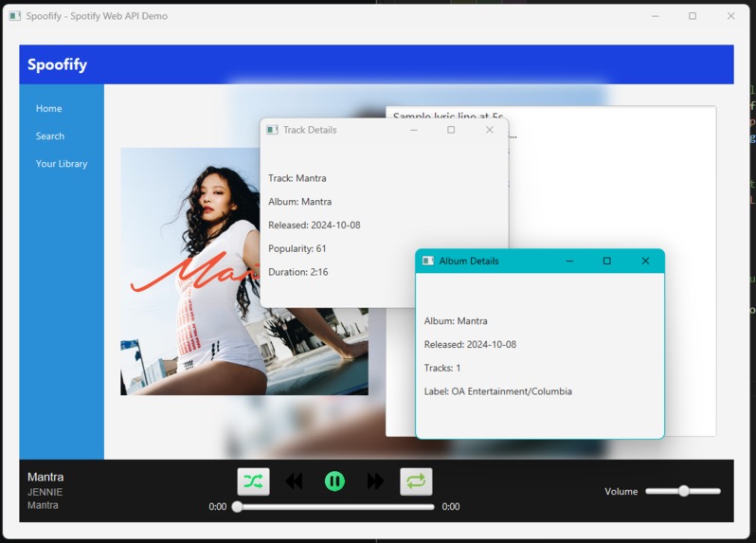Click 'Released: 2024-10-08' in Album Details
The height and width of the screenshot is (543, 756).
click(470, 344)
